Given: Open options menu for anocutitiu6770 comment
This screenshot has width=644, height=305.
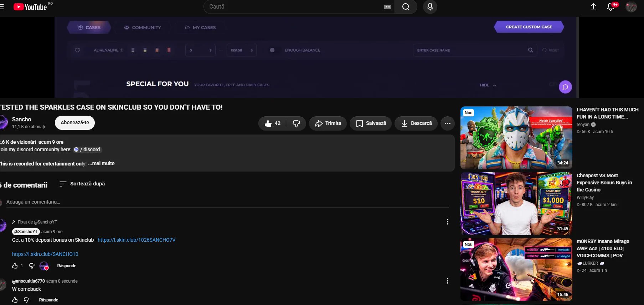Looking at the screenshot, I should (447, 281).
